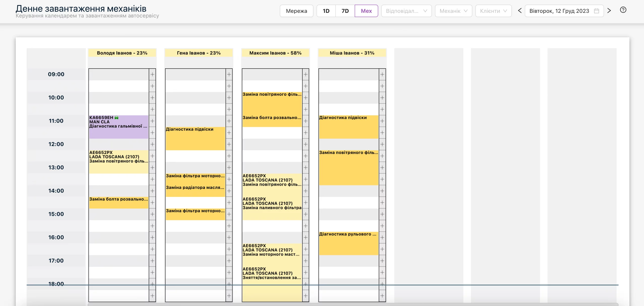Open Максим's Заміна паливного фільтра task

(272, 208)
